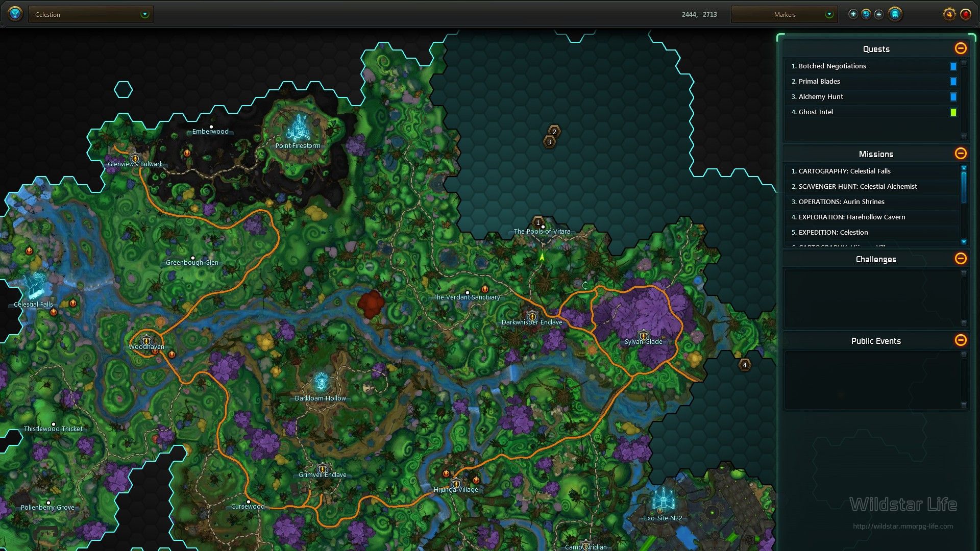Click the lone hexagon northwest of Emberwood
The height and width of the screenshot is (551, 980).
tap(123, 90)
